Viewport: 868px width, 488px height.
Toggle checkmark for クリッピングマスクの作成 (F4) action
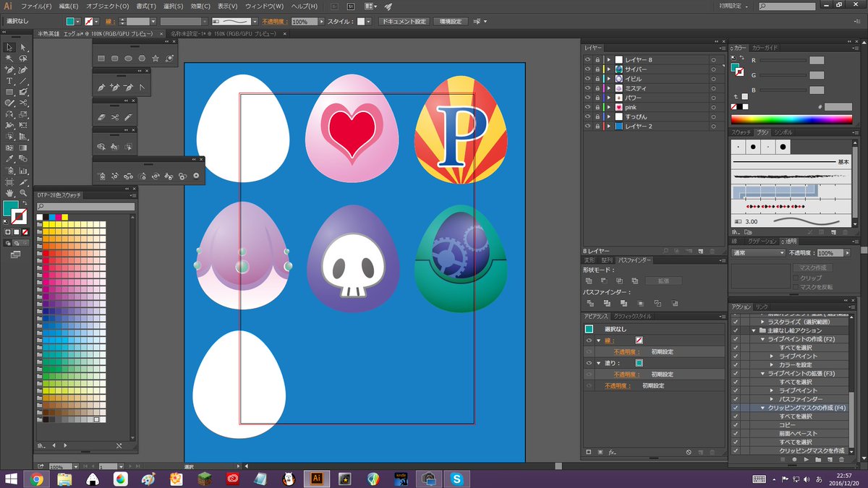pos(736,408)
